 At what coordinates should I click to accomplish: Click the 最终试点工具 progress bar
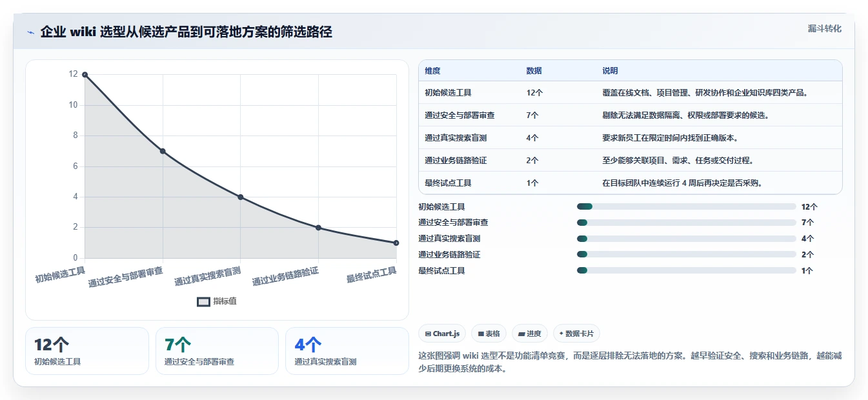click(x=686, y=271)
